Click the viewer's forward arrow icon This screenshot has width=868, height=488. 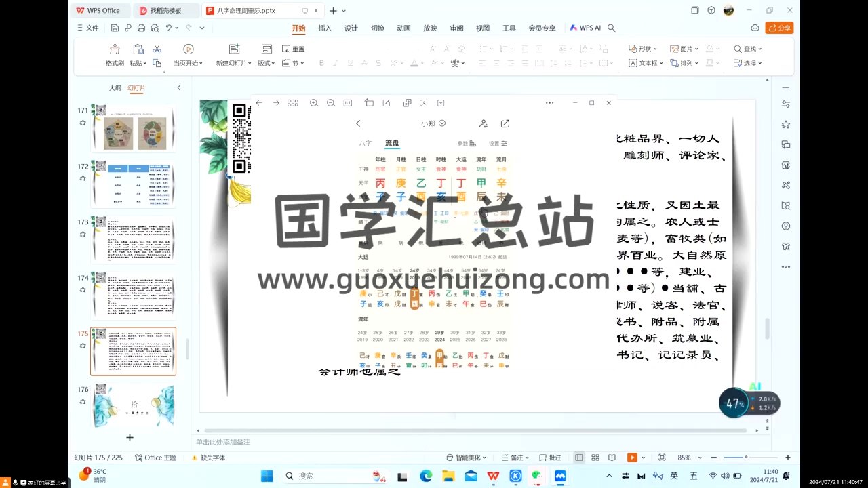tap(276, 103)
